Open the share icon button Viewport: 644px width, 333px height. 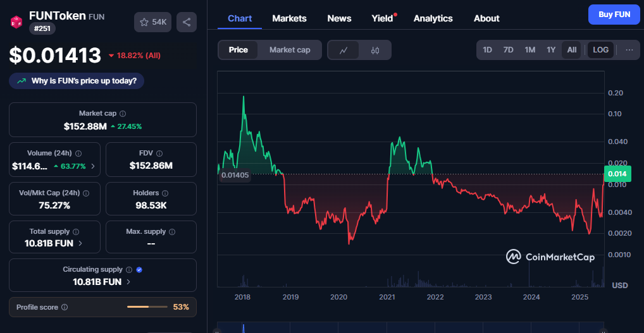(187, 22)
